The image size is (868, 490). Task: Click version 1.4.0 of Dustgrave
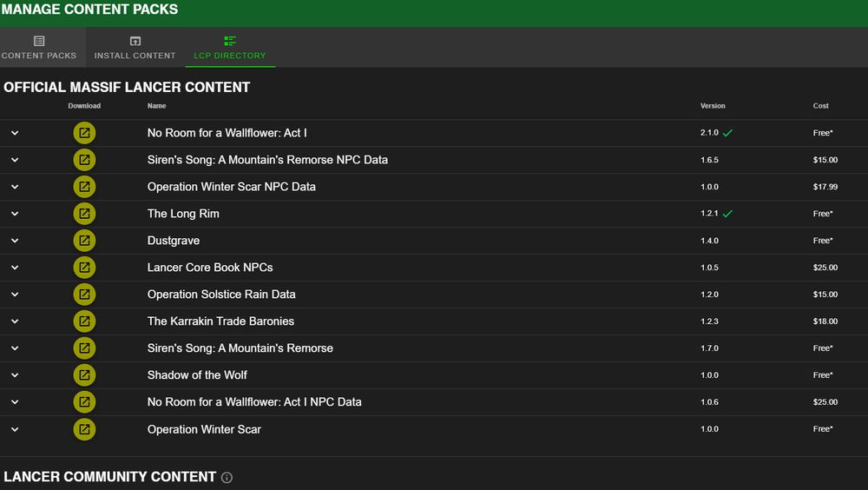[x=709, y=241]
